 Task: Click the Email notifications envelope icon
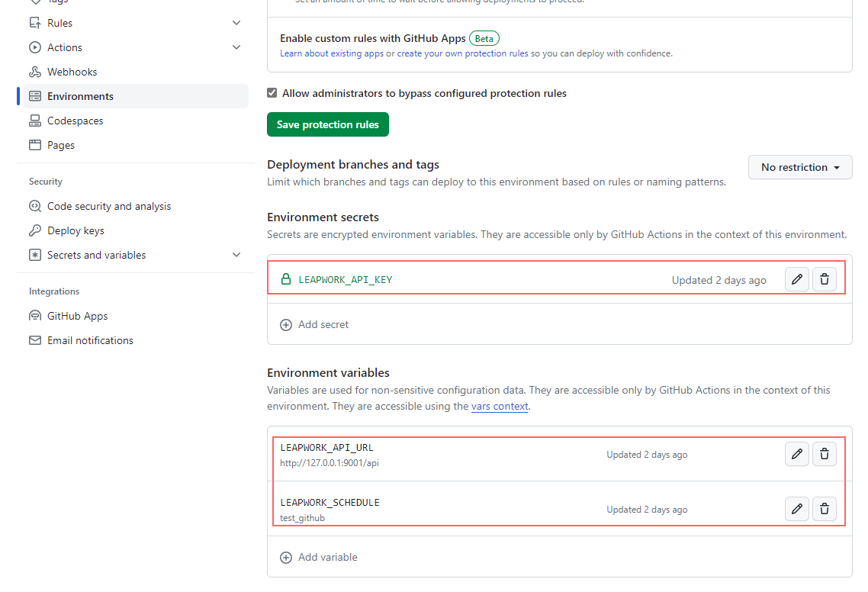35,339
